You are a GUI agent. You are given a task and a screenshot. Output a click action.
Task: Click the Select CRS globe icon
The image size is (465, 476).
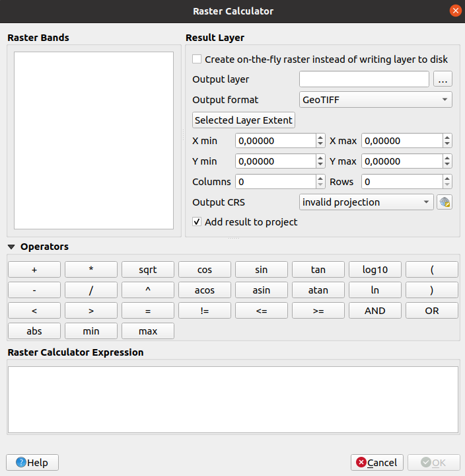pos(444,202)
